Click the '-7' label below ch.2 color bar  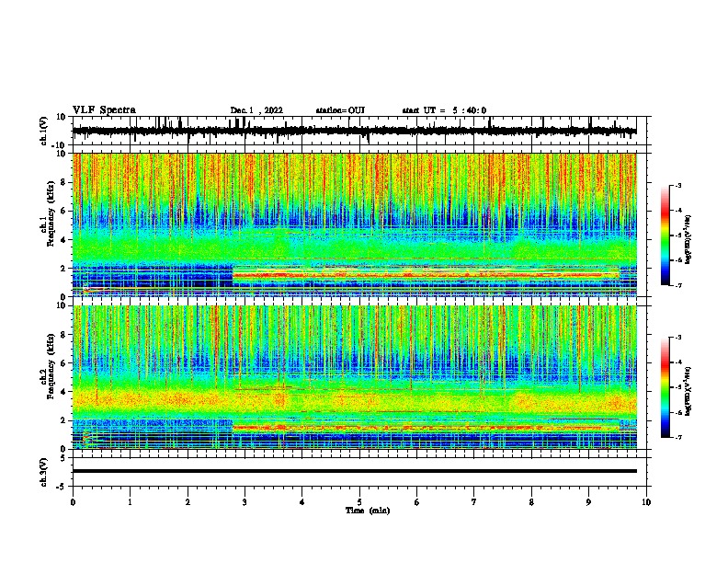point(677,437)
